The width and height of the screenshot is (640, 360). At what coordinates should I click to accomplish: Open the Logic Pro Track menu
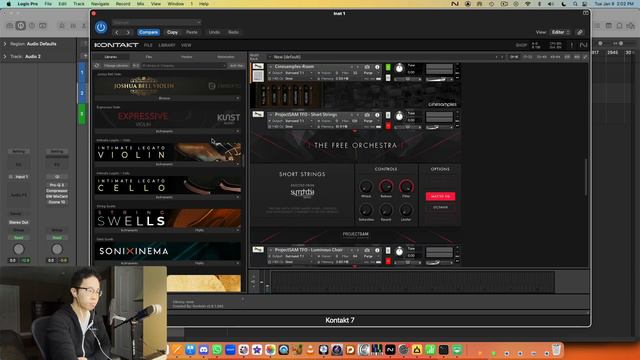[x=78, y=4]
